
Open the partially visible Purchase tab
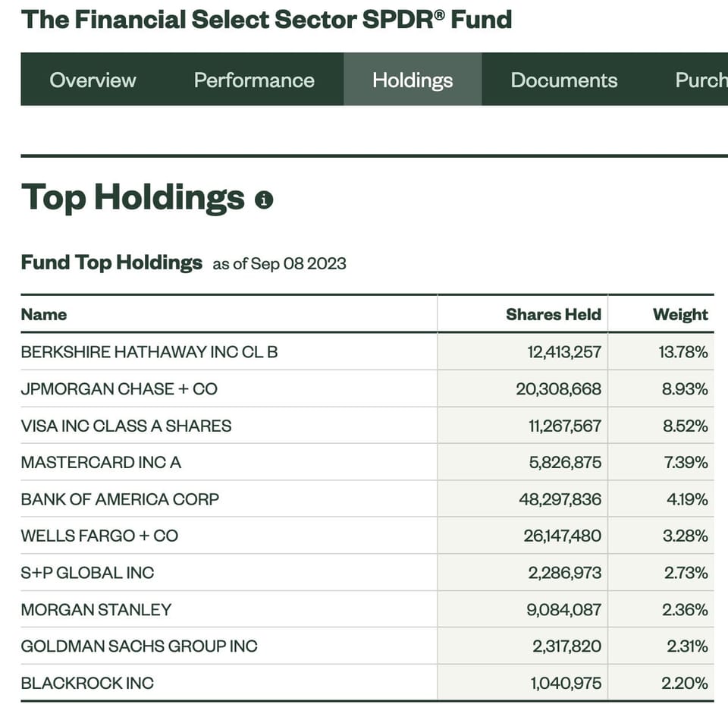click(701, 80)
